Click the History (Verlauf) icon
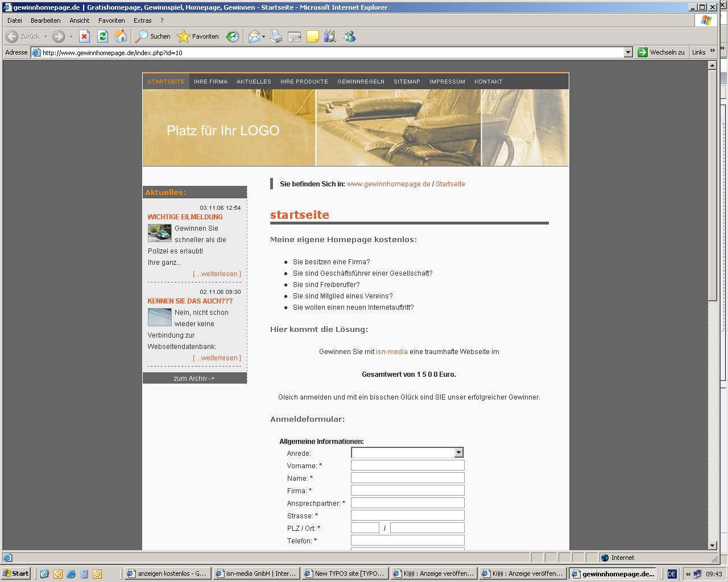728x582 pixels. 232,36
